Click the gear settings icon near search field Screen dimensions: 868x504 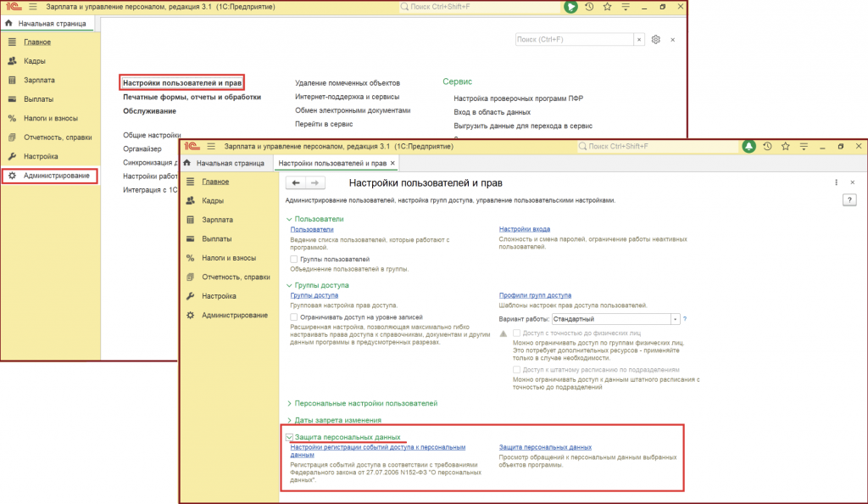coord(655,40)
